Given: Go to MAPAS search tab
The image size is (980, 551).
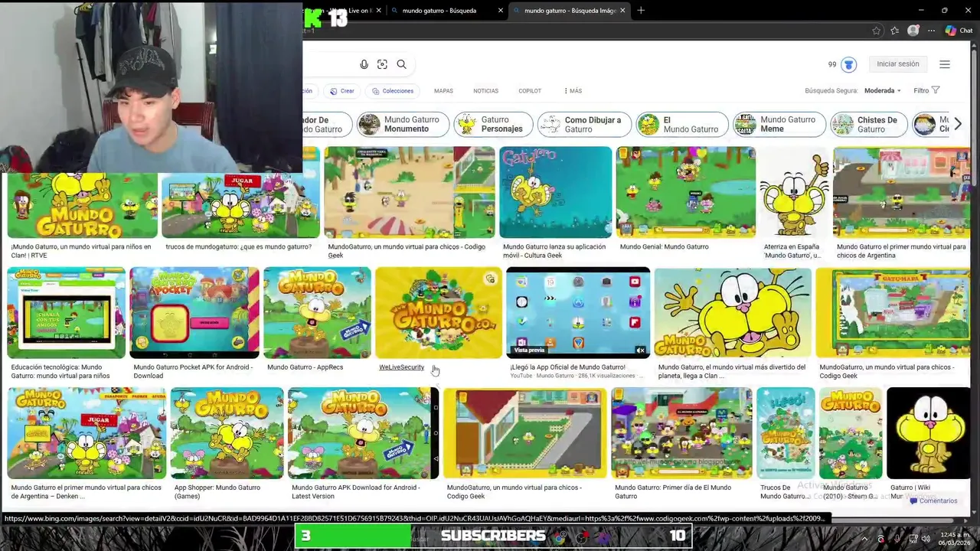Looking at the screenshot, I should 443,90.
